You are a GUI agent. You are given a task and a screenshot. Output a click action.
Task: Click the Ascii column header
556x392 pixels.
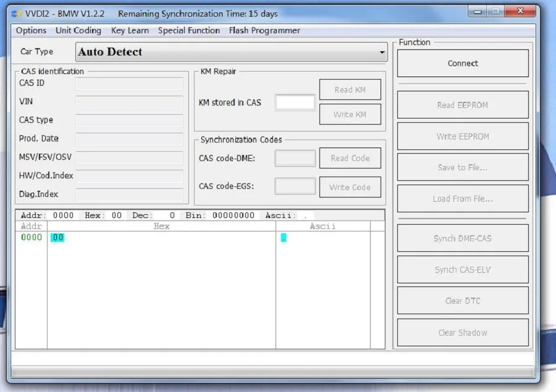(322, 226)
